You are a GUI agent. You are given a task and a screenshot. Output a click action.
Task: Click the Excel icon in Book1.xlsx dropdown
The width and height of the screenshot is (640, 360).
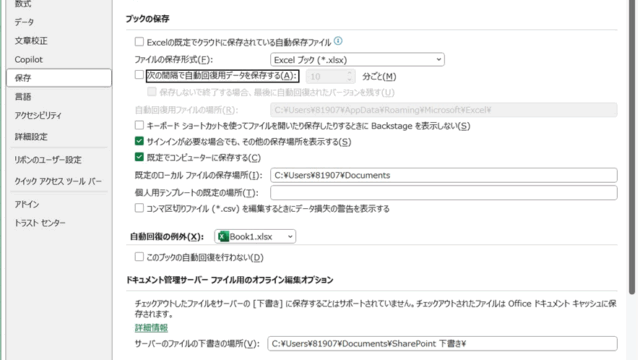pos(223,236)
